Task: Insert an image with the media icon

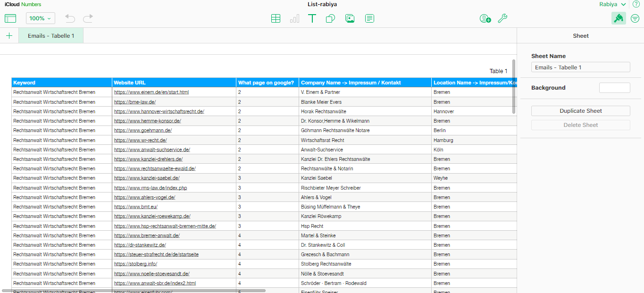Action: (350, 18)
